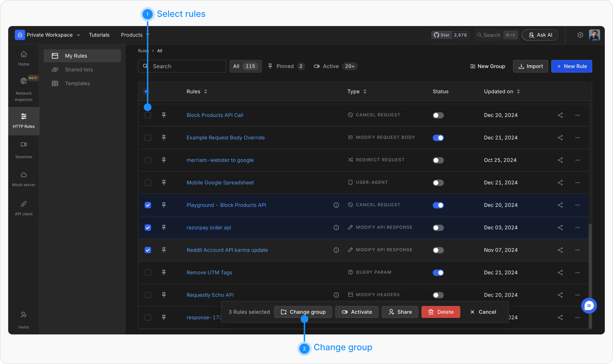The height and width of the screenshot is (364, 613).
Task: Enable the Block Products API Call toggle
Action: [438, 115]
